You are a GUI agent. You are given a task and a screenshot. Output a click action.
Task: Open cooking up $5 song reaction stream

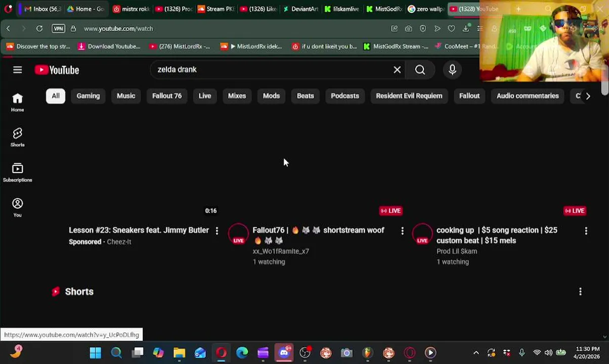point(497,236)
